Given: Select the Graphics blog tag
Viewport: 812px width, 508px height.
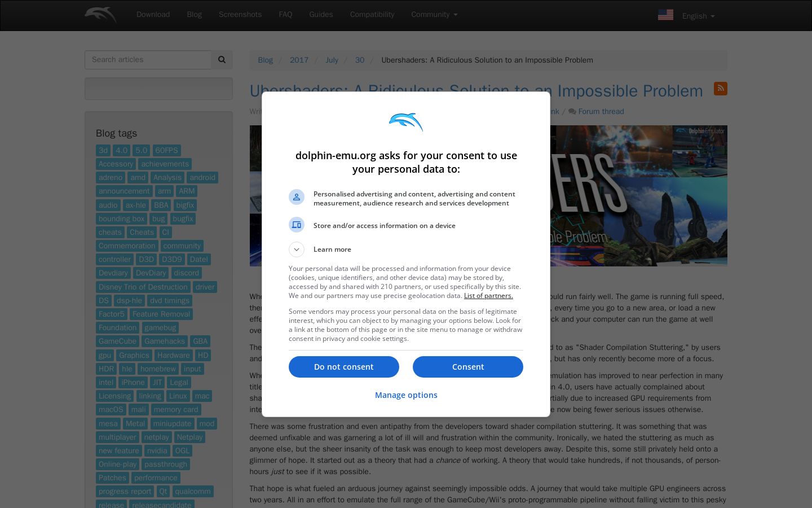Looking at the screenshot, I should (x=134, y=355).
